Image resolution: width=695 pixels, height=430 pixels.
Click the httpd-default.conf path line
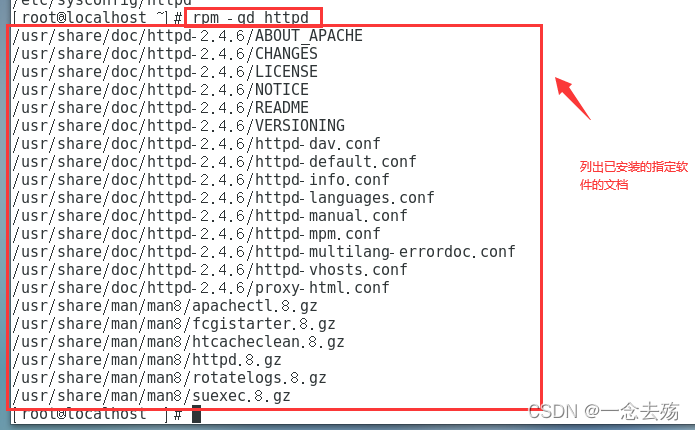pyautogui.click(x=215, y=162)
